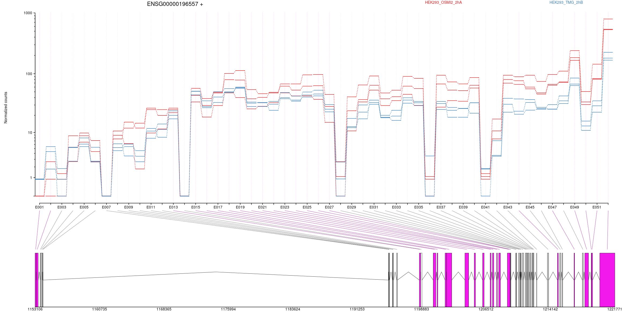Click the y-axis tick label 1
This screenshot has height=322, width=644.
[31, 178]
